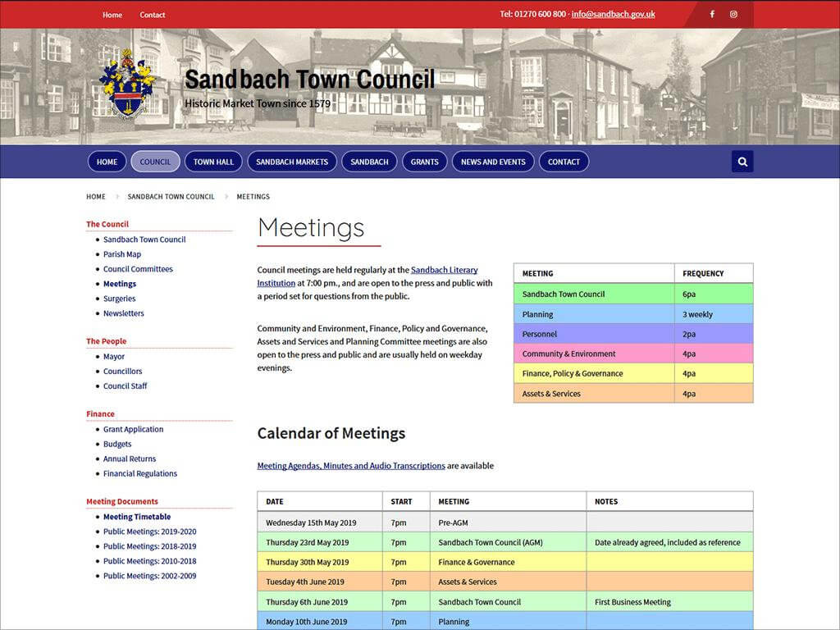Viewport: 840px width, 630px height.
Task: Open Meeting Timetable sidebar link
Action: click(x=137, y=517)
